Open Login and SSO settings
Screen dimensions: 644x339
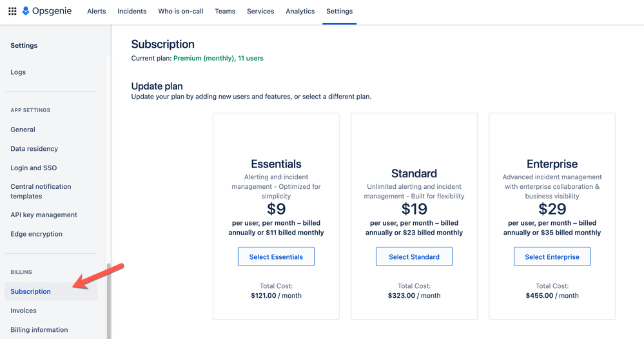[34, 168]
